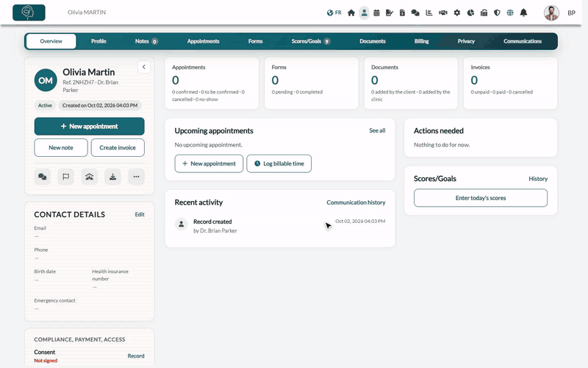588x368 pixels.
Task: Open the Privacy tab
Action: coord(466,41)
